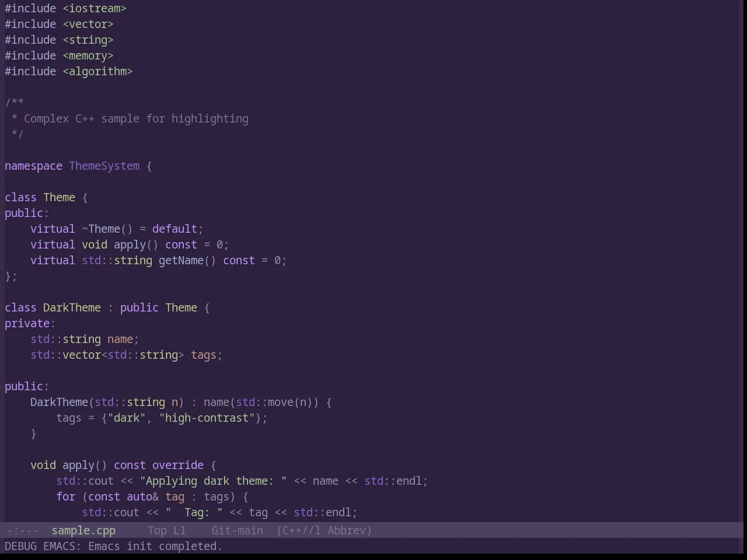Click 'DarkTheme' in class DarkTheme declaration
The width and height of the screenshot is (747, 560).
click(72, 307)
